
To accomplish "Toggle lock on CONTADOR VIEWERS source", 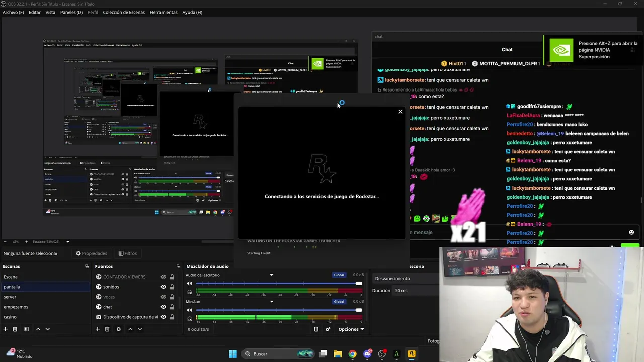I will pos(172,277).
